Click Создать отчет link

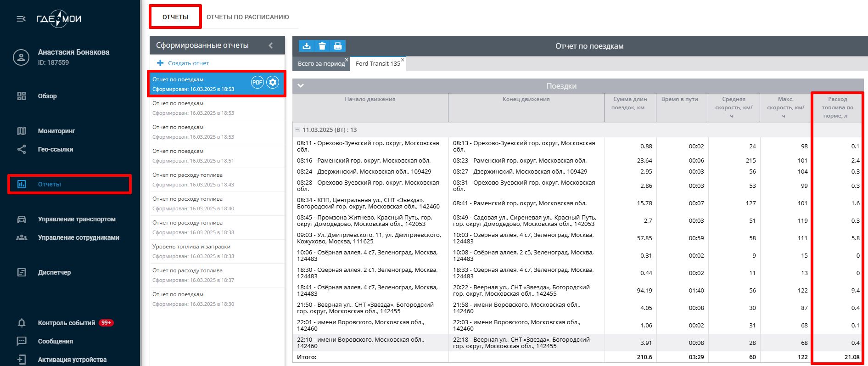(188, 63)
